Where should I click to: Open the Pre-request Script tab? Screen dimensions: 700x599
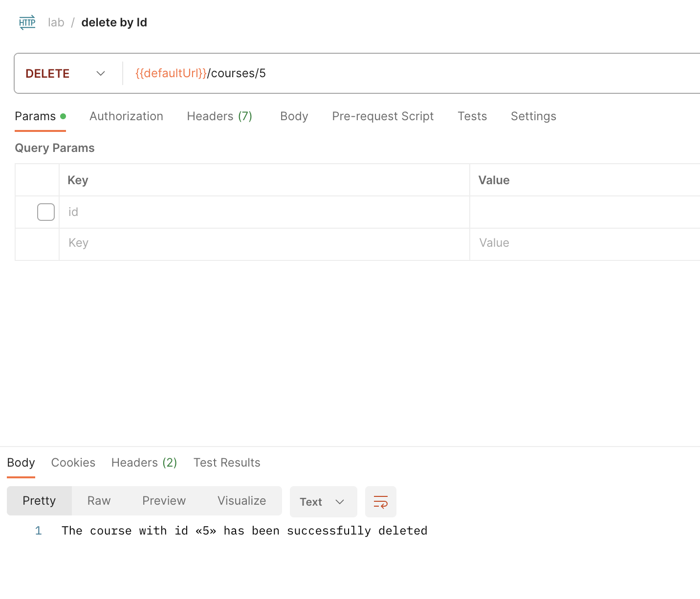[x=383, y=116]
